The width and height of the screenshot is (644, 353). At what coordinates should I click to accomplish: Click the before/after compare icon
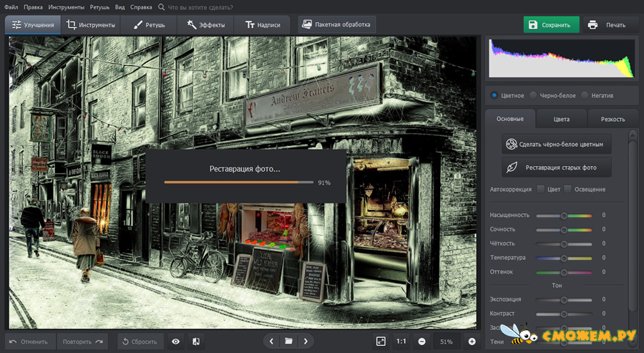(196, 342)
